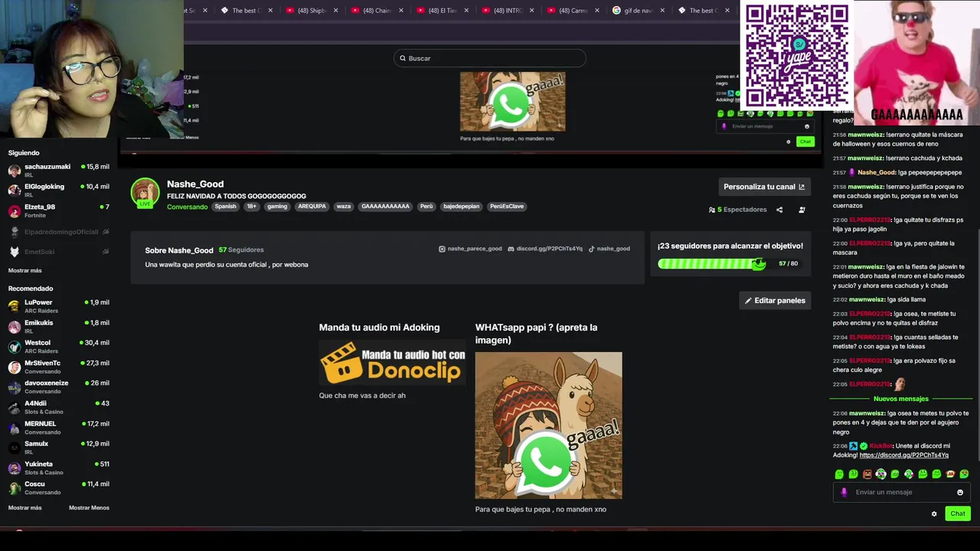980x551 pixels.
Task: Switch to the '(48) Shipb' YouTube tab
Action: [x=312, y=11]
